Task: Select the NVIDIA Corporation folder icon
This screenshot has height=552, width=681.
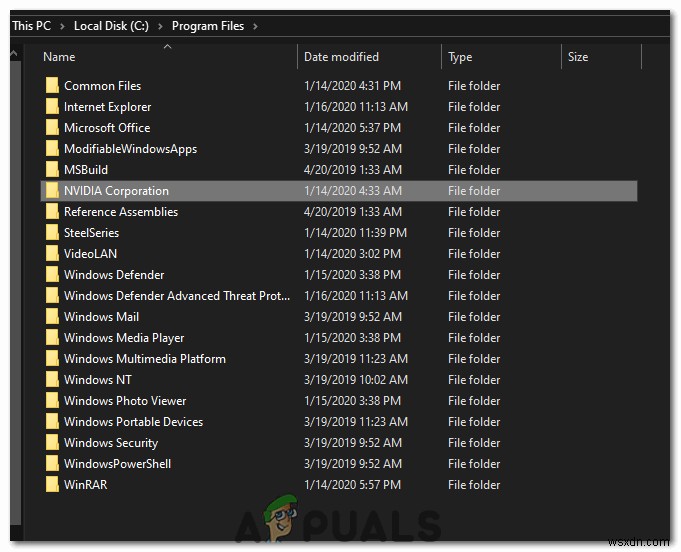Action: 52,191
